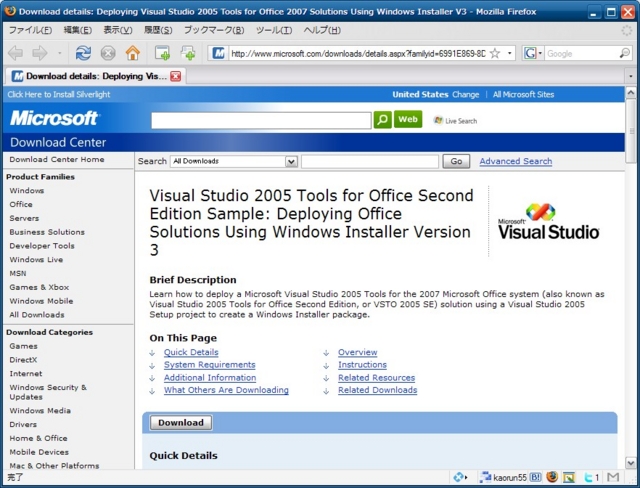
Task: Open the Google search engine selector
Action: point(533,53)
